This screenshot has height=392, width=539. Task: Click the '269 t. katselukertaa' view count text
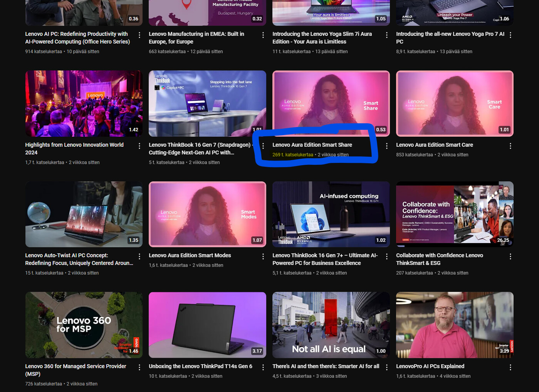293,155
